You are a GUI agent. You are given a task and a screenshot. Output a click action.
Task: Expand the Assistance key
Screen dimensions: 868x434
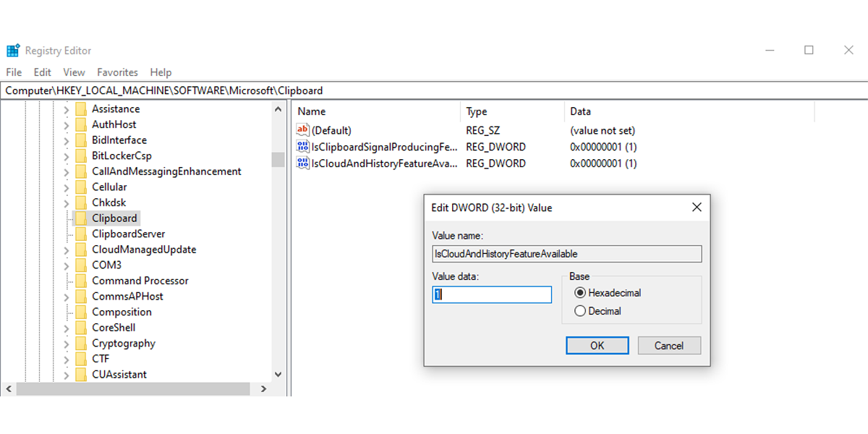(66, 109)
